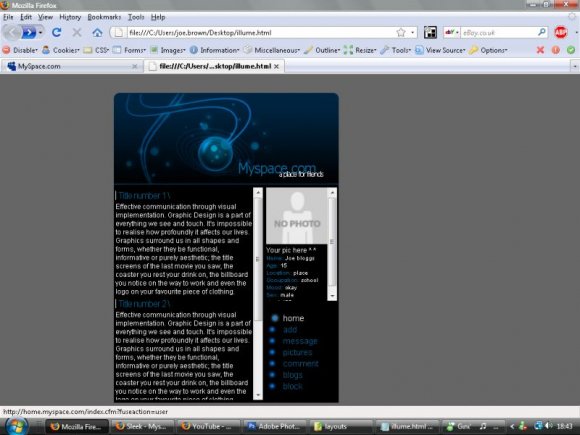The height and width of the screenshot is (435, 580).
Task: Open the Tools menu in menu bar
Action: pyautogui.click(x=136, y=17)
